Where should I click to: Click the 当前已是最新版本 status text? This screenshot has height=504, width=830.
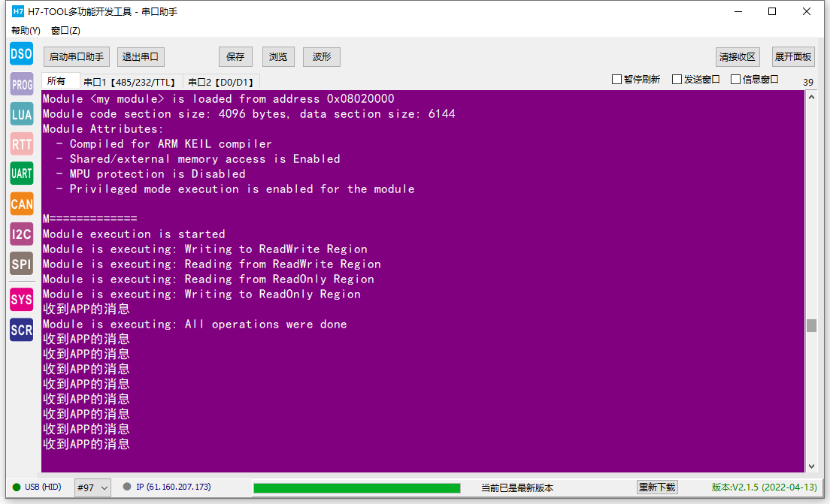tap(517, 488)
